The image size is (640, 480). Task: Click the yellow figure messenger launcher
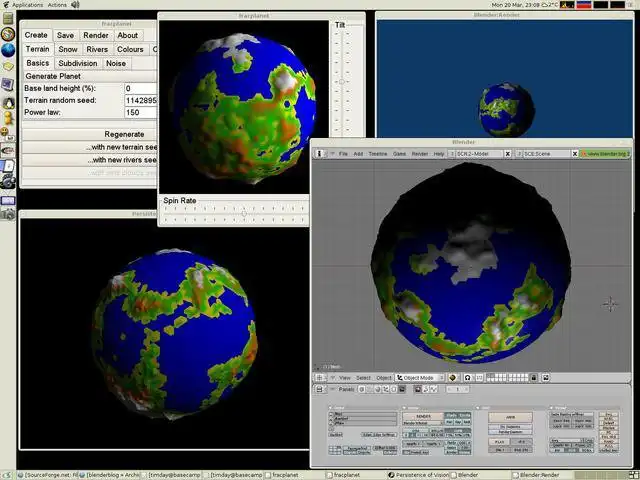click(8, 118)
